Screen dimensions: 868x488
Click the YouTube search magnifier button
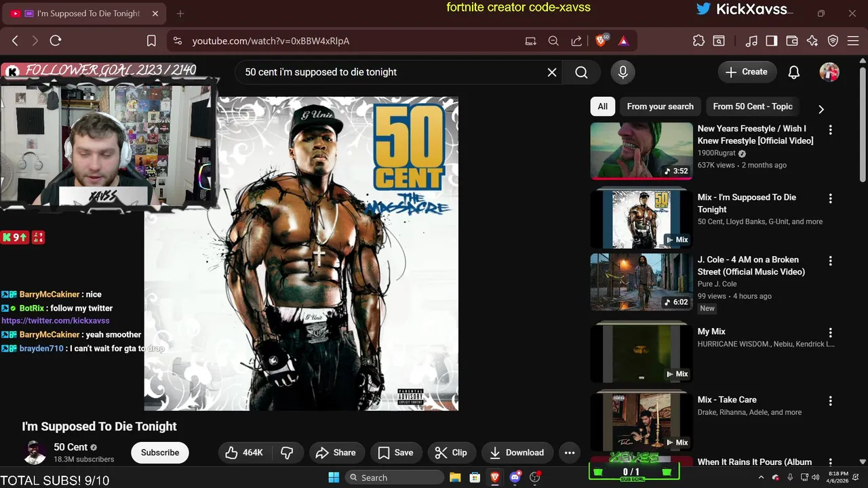581,72
